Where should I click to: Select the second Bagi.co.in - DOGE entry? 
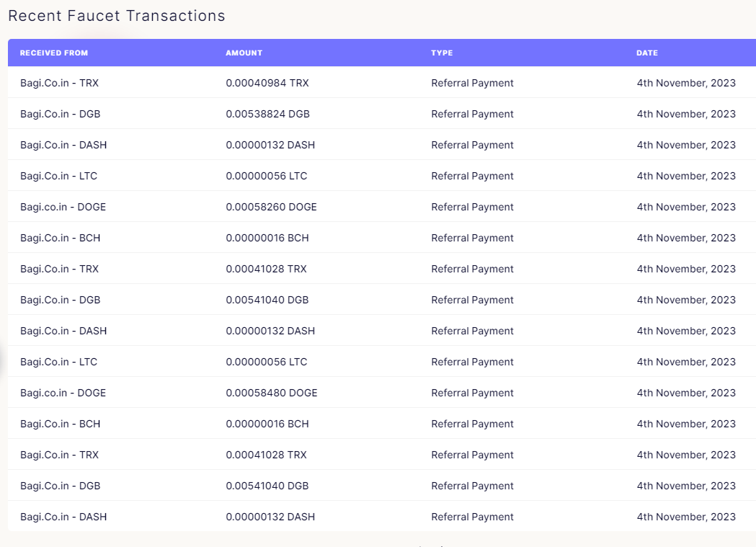63,393
